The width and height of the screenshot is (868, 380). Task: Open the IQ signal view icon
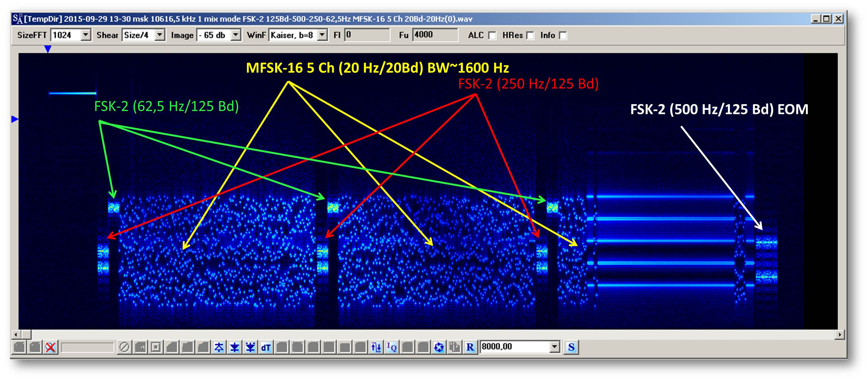coord(391,347)
